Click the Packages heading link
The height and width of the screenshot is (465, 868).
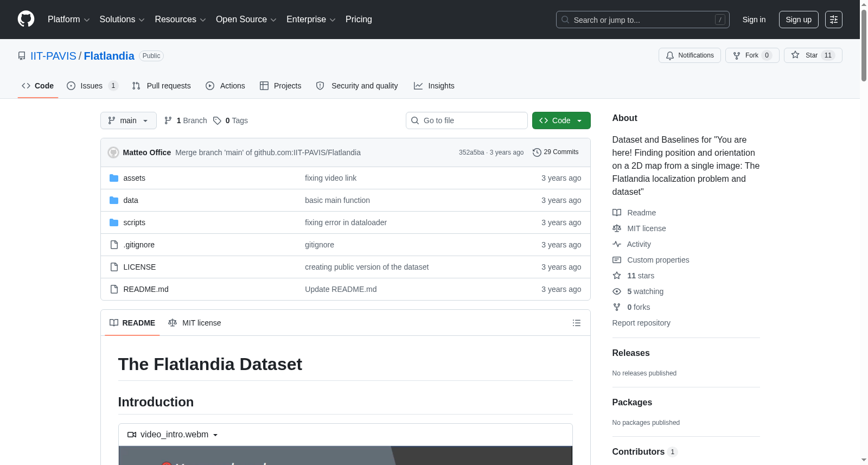click(x=632, y=402)
